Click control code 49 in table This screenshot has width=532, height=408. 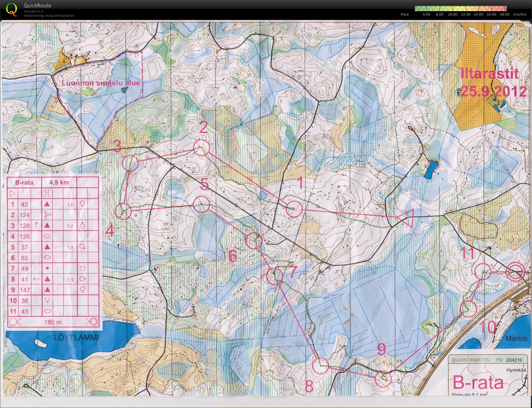coord(24,269)
